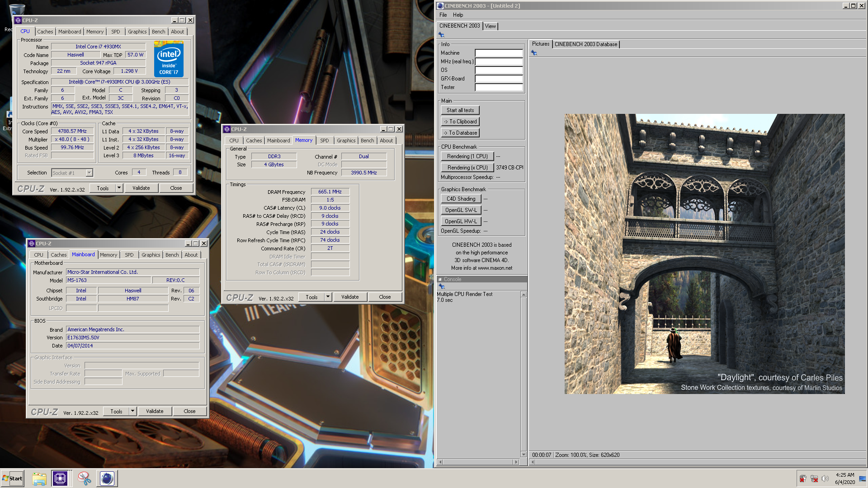Click Validate in the Memory window
Viewport: 868px width, 488px height.
tap(350, 297)
